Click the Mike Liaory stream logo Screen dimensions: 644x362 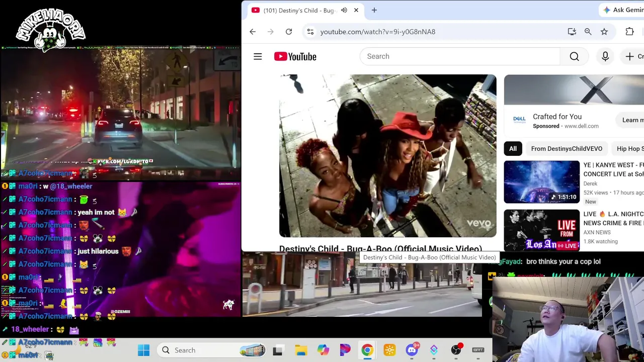pyautogui.click(x=51, y=30)
